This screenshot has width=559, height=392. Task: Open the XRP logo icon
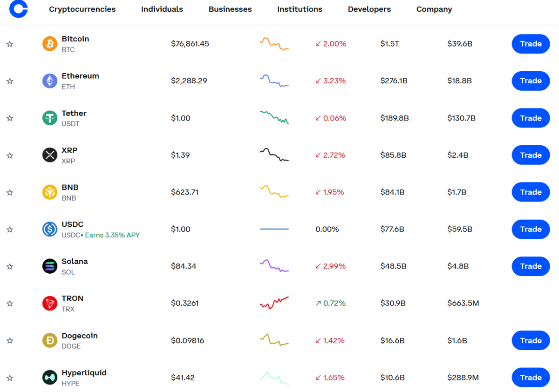[50, 155]
